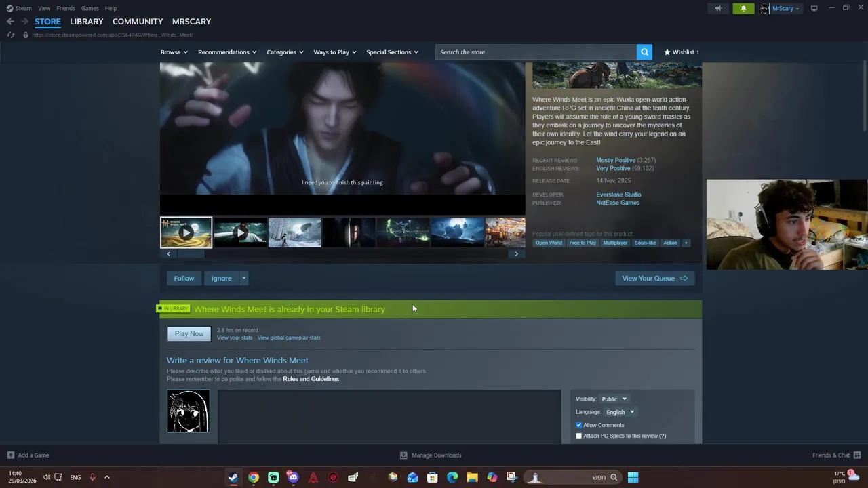
Task: Click the Windows Start button
Action: coord(633,477)
